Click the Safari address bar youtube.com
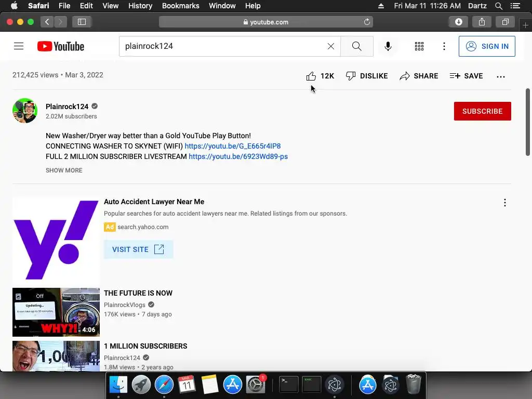 pos(265,22)
